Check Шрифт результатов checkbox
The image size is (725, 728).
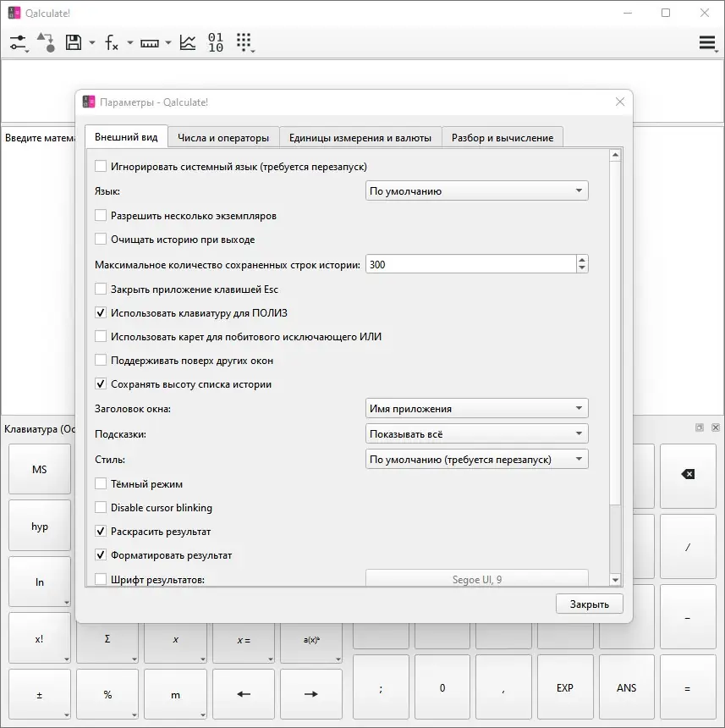100,579
